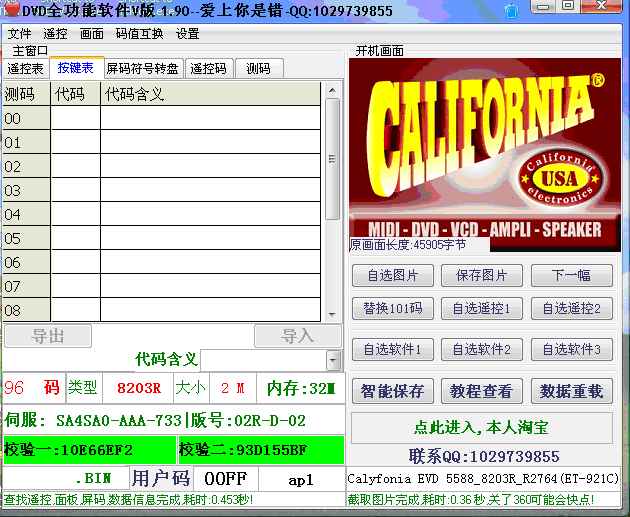Click the 保存图片 button
This screenshot has height=517, width=630.
[482, 276]
